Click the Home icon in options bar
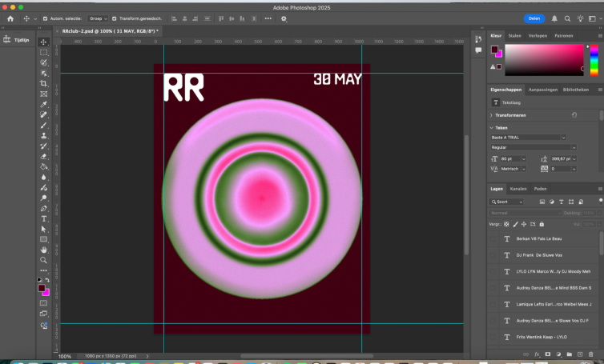 10,18
